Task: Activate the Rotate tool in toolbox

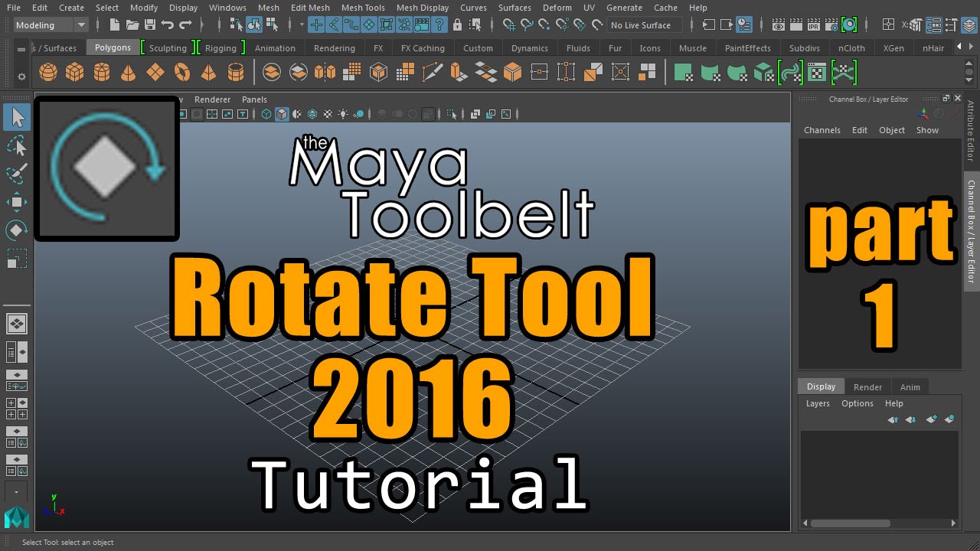Action: click(17, 230)
